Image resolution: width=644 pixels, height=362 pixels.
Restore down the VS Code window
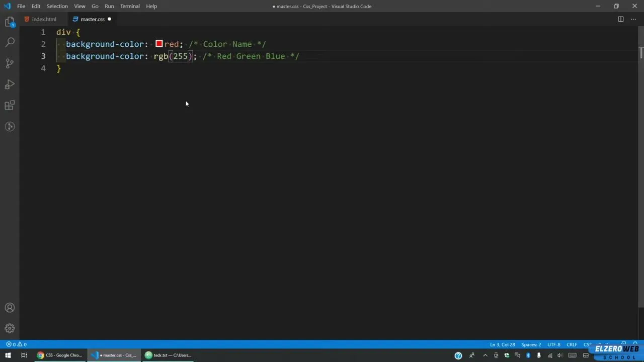click(x=616, y=6)
